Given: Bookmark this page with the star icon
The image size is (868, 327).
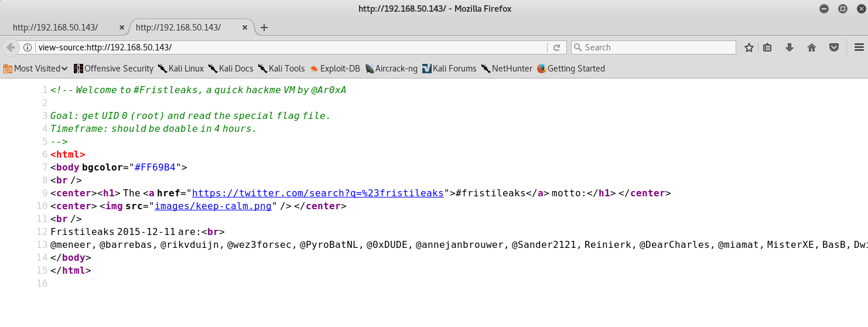Looking at the screenshot, I should tap(749, 47).
